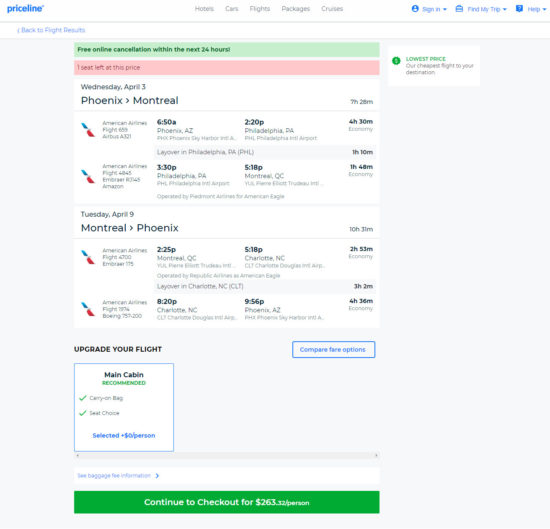Open the Help dropdown menu
Image resolution: width=550 pixels, height=529 pixels.
click(531, 9)
